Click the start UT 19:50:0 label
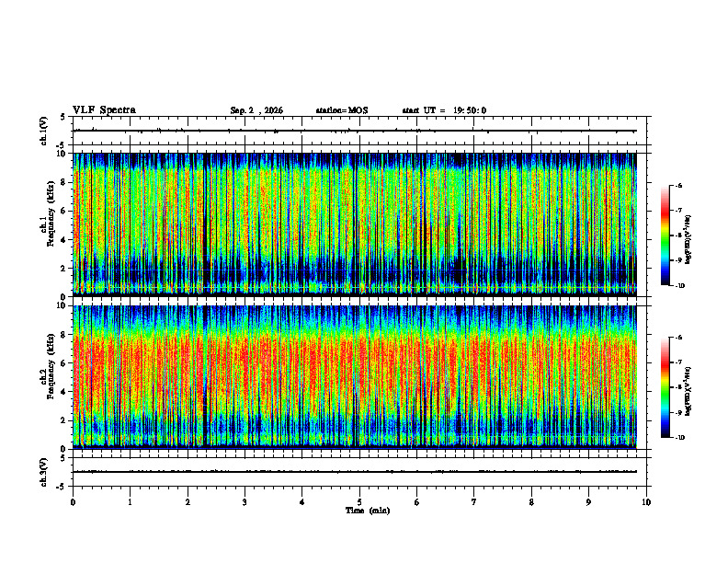 [x=444, y=110]
